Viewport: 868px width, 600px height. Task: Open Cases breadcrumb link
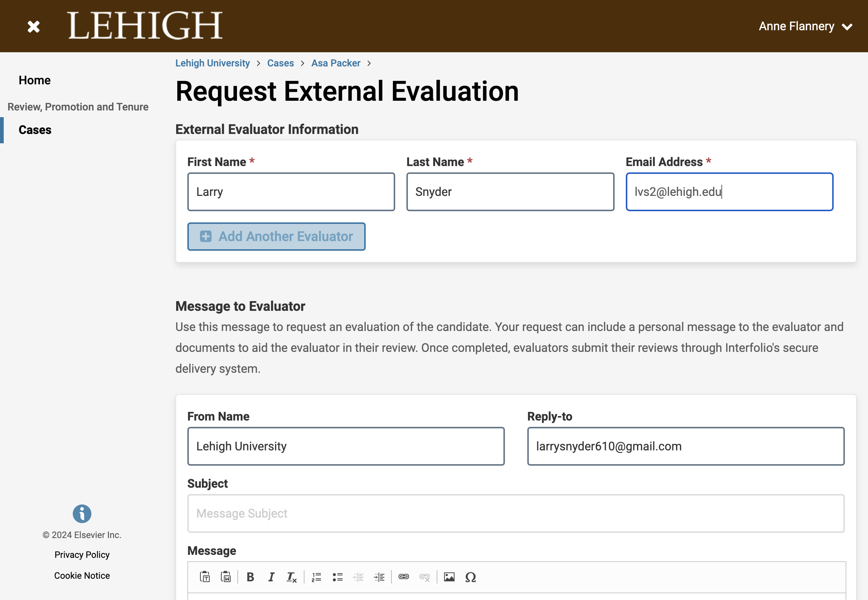pos(280,63)
